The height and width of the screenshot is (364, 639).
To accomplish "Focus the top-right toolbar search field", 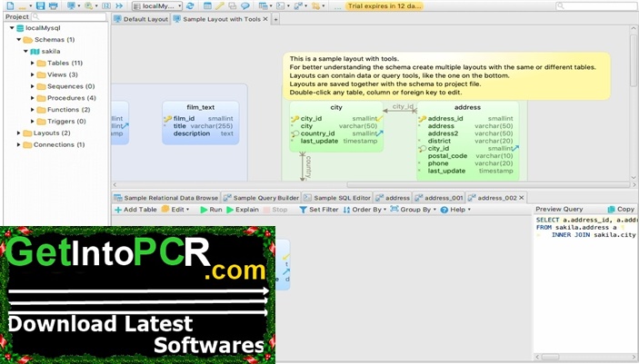I will [x=595, y=5].
